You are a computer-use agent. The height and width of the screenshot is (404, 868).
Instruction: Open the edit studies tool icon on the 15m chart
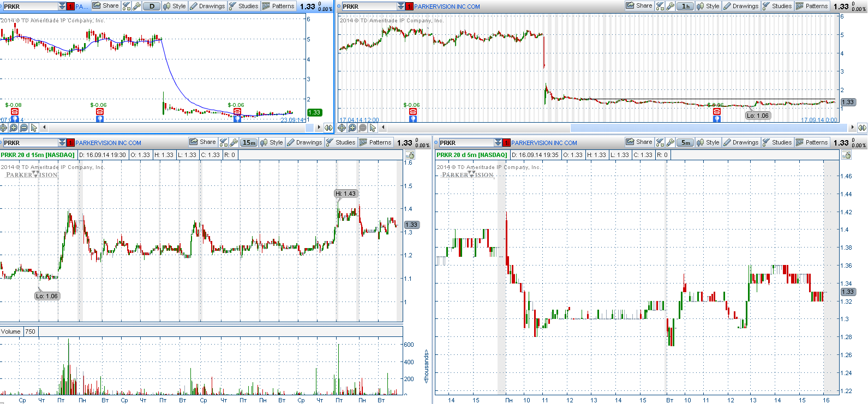(223, 142)
